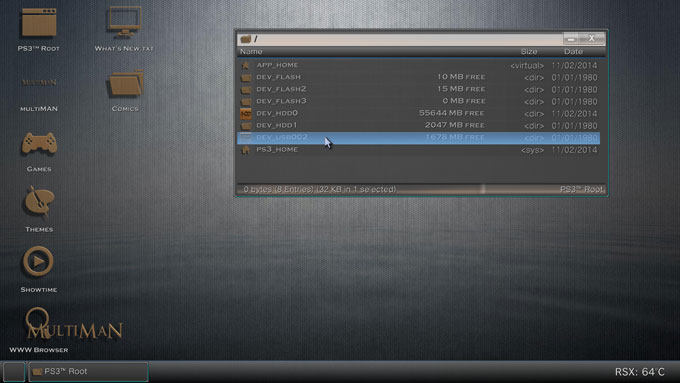
Task: Click the dev_hdd0 date 11/02/2014
Action: coord(574,114)
